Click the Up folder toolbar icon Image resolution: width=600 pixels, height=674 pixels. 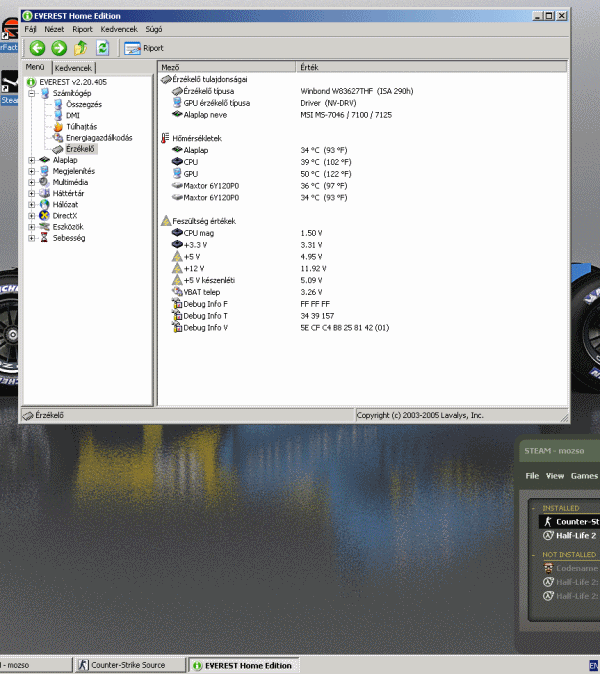coord(80,48)
